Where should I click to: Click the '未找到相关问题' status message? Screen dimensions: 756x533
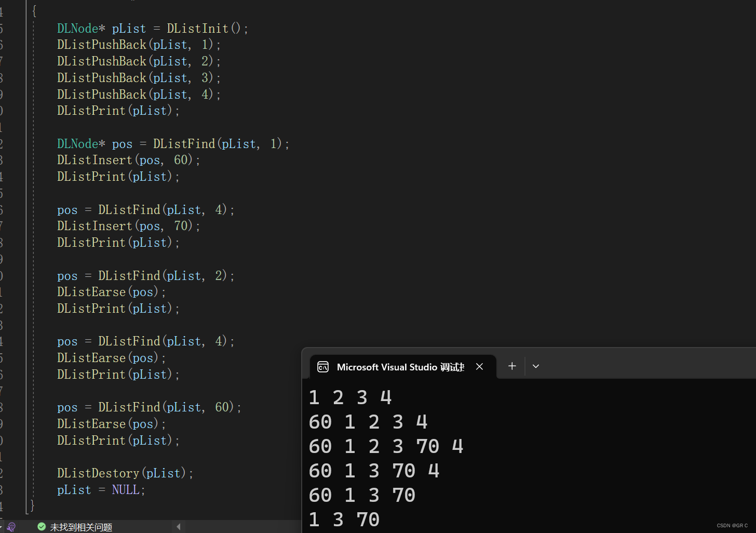tap(81, 527)
